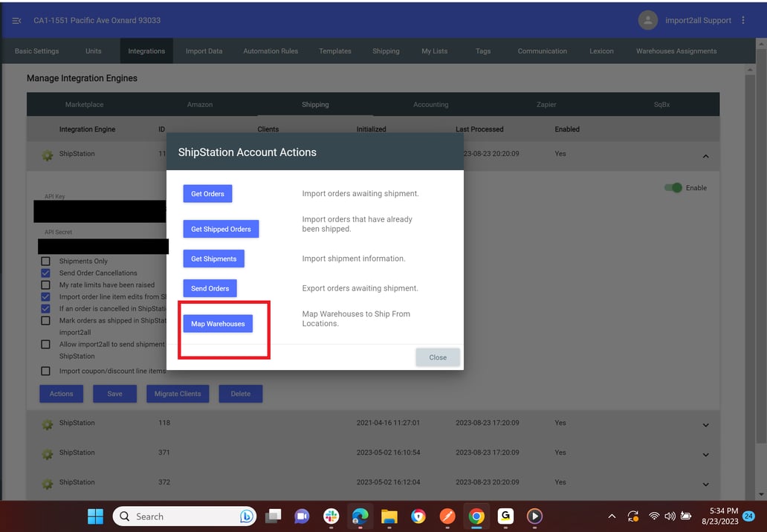Viewport: 767px width, 532px height.
Task: Open the orange pen taskbar app
Action: point(447,516)
